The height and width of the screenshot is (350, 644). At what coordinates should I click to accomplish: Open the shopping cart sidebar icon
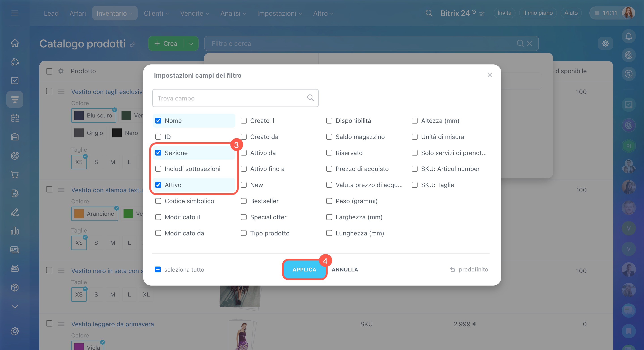tap(15, 175)
